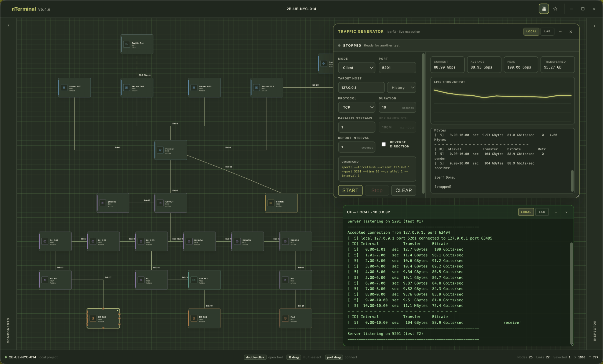Click the DU 001 node icon
This screenshot has height=364, width=603.
tap(45, 242)
